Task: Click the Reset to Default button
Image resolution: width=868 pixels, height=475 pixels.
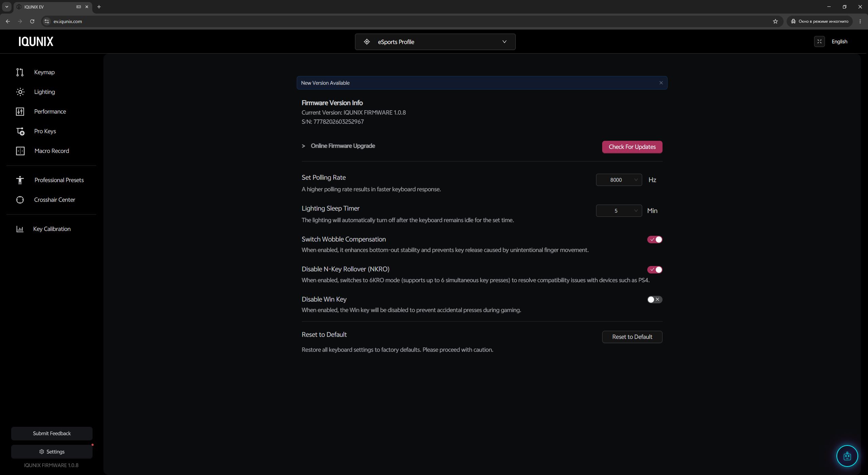Action: coord(632,337)
